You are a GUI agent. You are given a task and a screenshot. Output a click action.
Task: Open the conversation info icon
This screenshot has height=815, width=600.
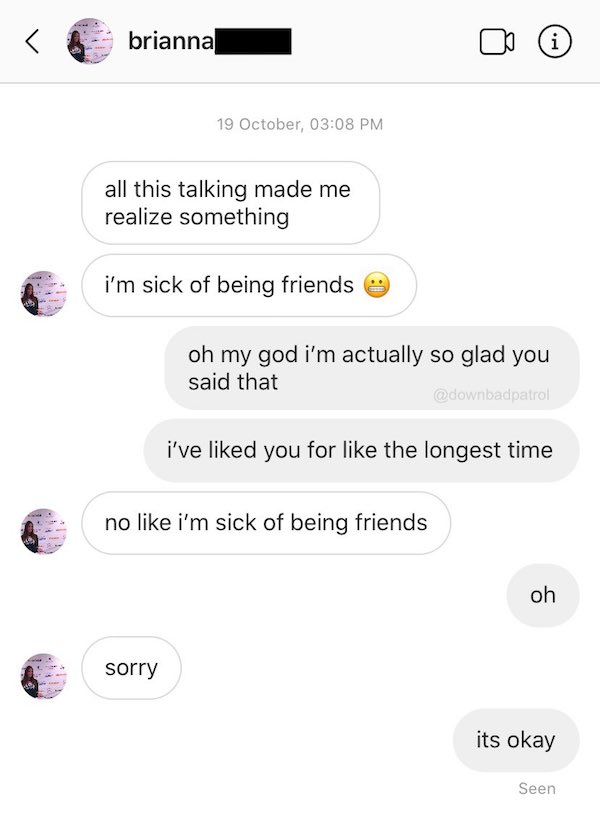click(x=554, y=42)
